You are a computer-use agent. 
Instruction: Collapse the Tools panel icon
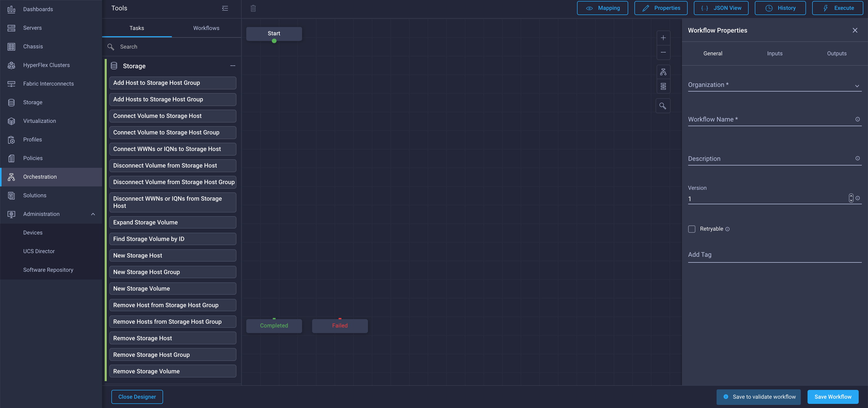pos(225,9)
